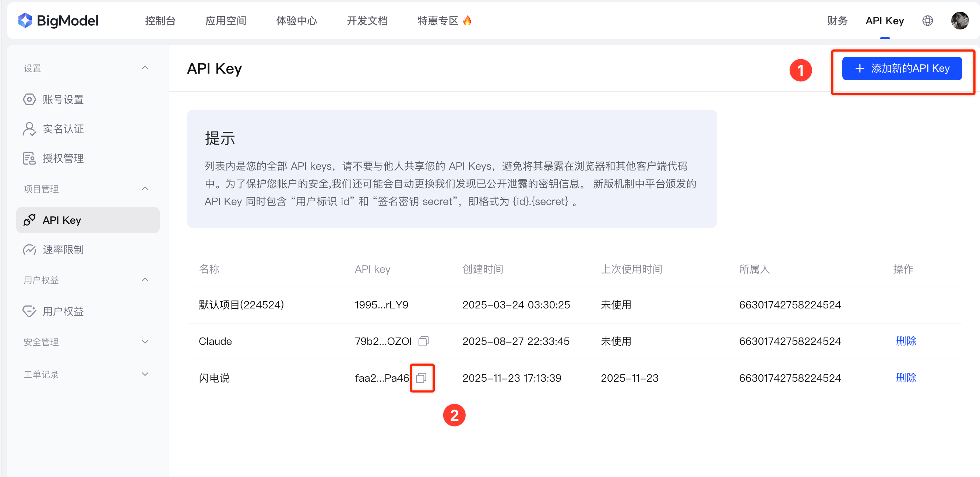Go to 控制台 in top navigation

(x=160, y=21)
